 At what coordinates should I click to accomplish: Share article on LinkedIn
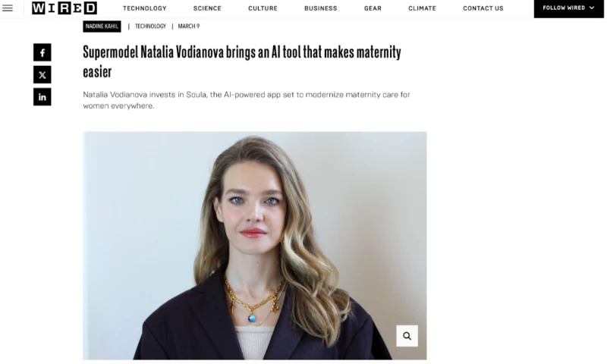pyautogui.click(x=42, y=96)
